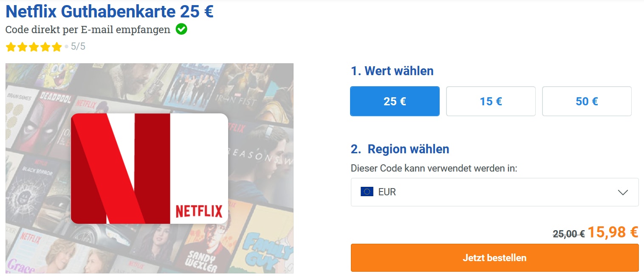Click the EU flag icon in region selector

pyautogui.click(x=367, y=192)
